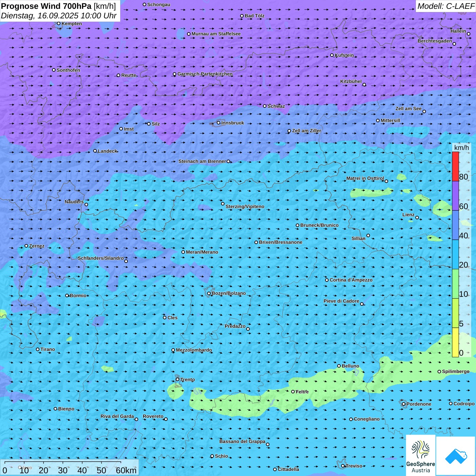Click the 'Meran/Merano' label
Image resolution: width=476 pixels, height=476 pixels.
coord(202,252)
